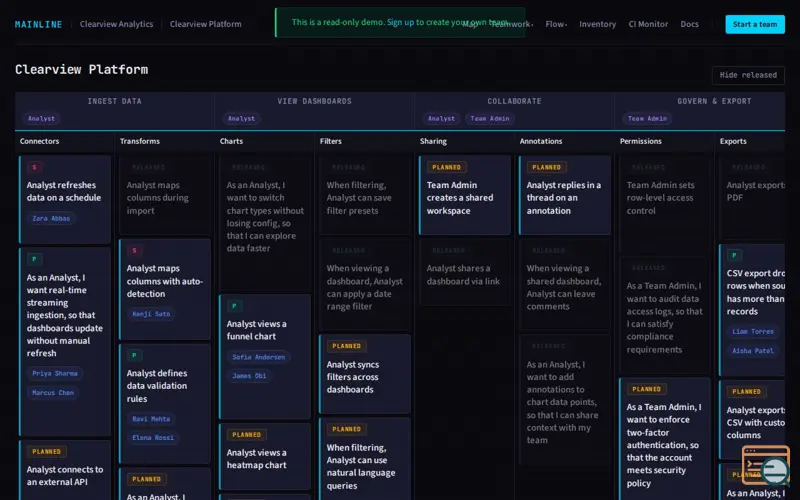Click the Charts column header

[x=231, y=141]
